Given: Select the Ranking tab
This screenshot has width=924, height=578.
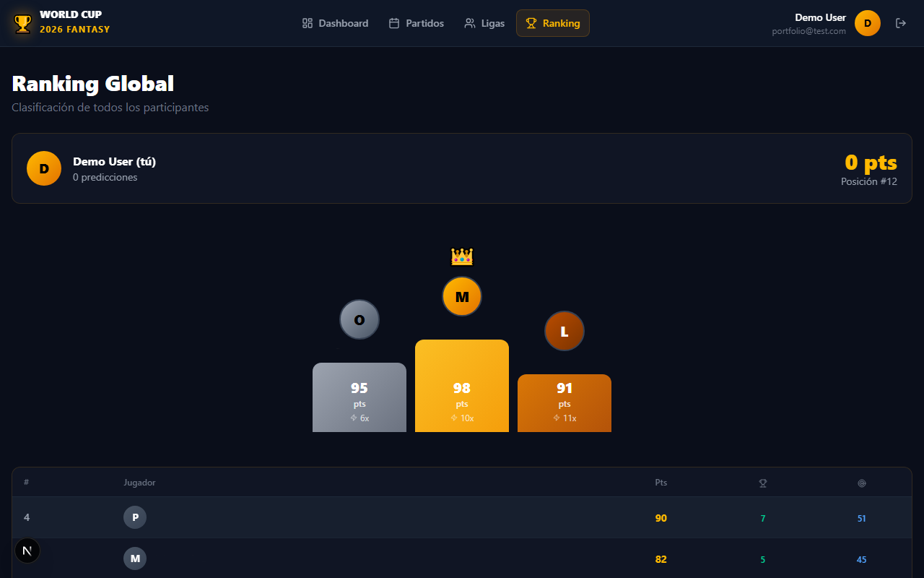Looking at the screenshot, I should pos(553,23).
